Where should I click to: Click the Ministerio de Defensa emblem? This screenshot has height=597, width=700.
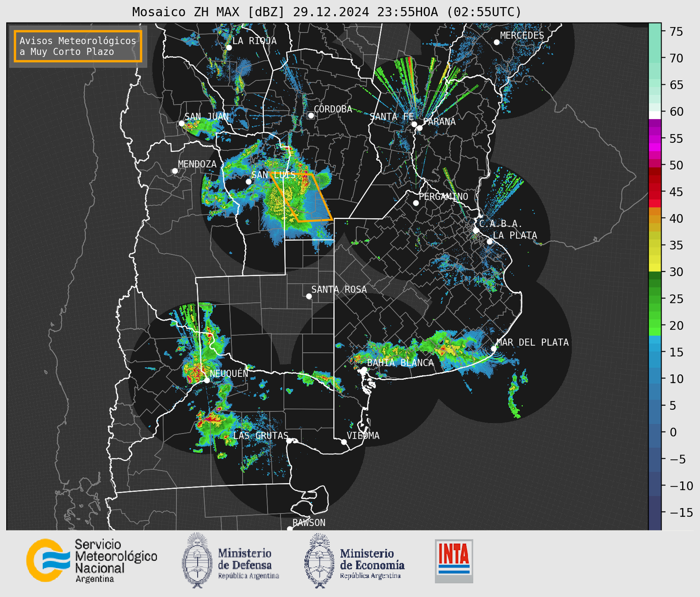[x=197, y=560]
